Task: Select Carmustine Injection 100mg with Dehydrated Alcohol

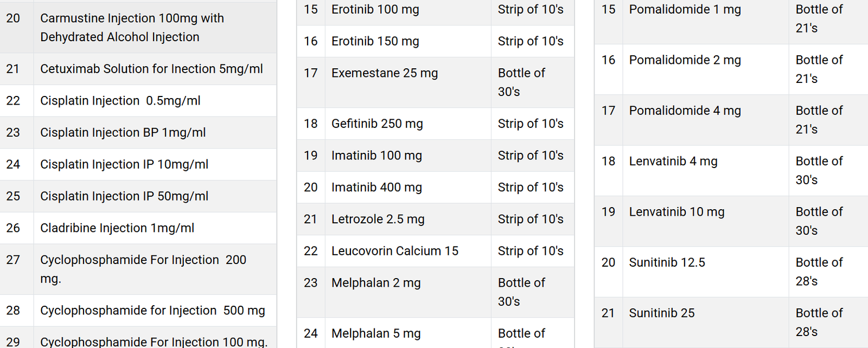Action: click(x=132, y=28)
